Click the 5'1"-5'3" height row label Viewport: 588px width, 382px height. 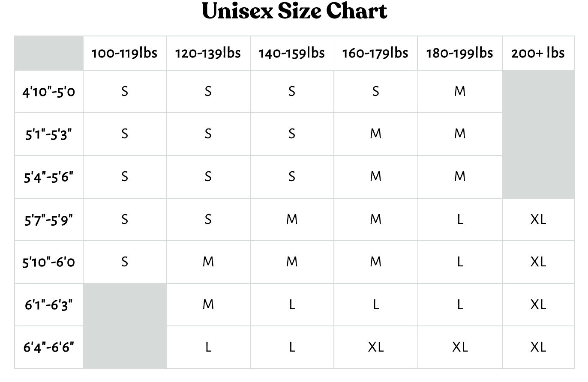click(x=48, y=134)
